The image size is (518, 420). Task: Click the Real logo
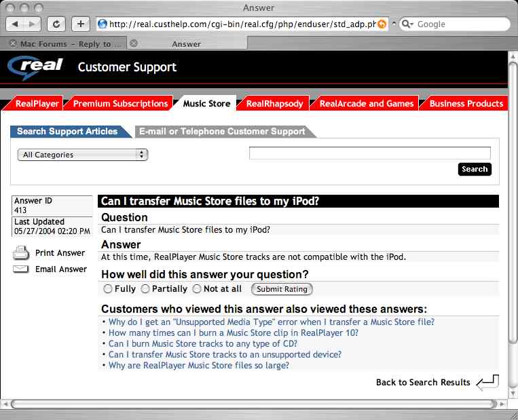[35, 67]
